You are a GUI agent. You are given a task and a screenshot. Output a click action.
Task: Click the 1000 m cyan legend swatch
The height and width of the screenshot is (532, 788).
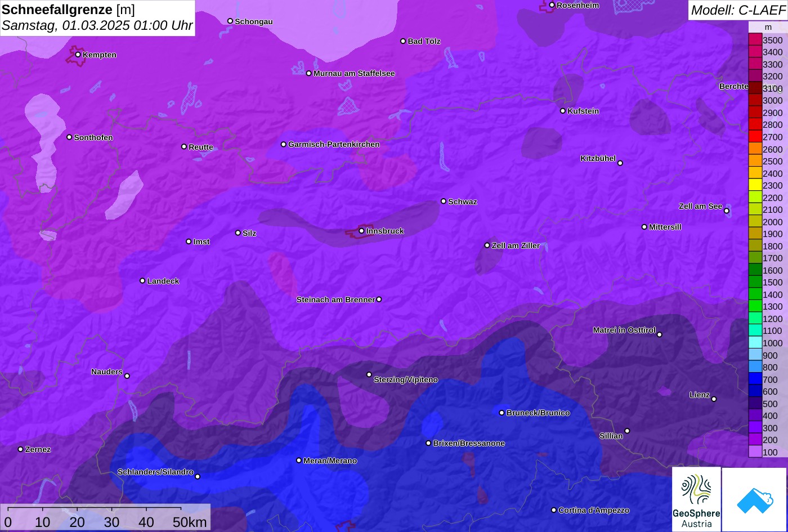point(755,343)
